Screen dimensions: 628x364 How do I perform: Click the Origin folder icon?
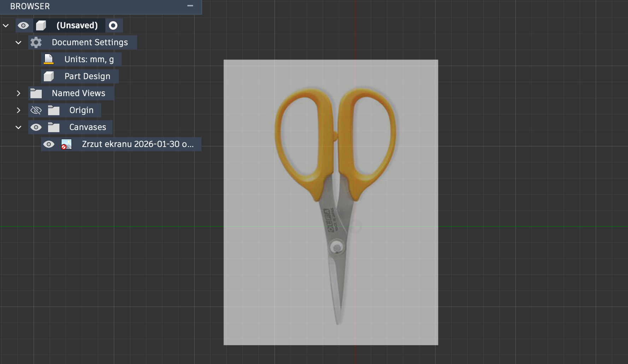pos(54,110)
